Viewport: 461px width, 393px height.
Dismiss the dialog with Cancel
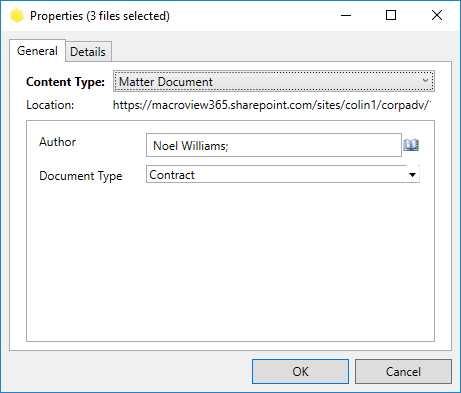pyautogui.click(x=403, y=371)
